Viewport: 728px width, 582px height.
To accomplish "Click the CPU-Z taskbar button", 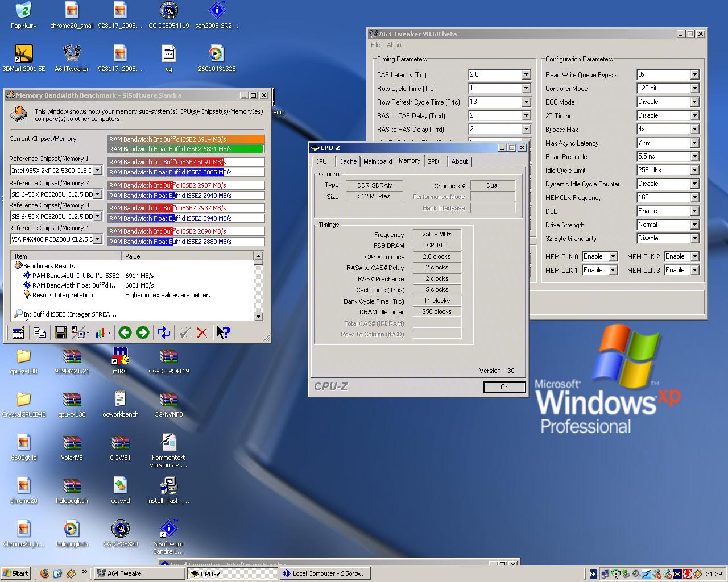I will [x=231, y=573].
